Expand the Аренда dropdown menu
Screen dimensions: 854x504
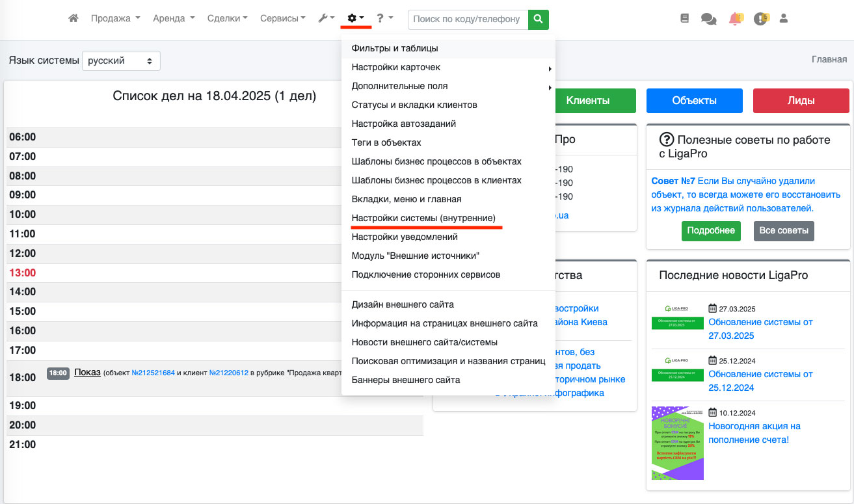tap(174, 19)
